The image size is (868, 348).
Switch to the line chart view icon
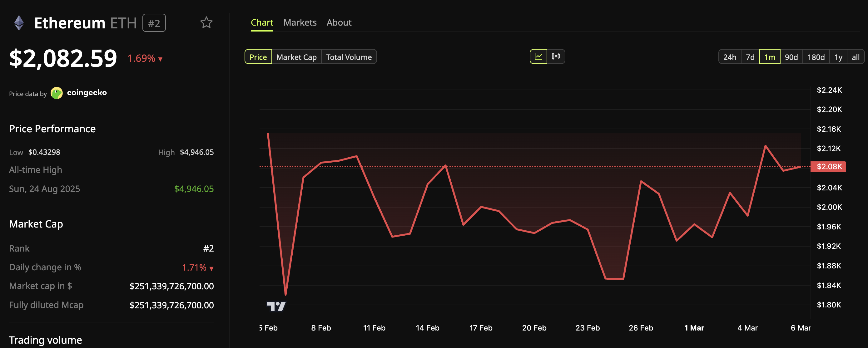tap(538, 56)
